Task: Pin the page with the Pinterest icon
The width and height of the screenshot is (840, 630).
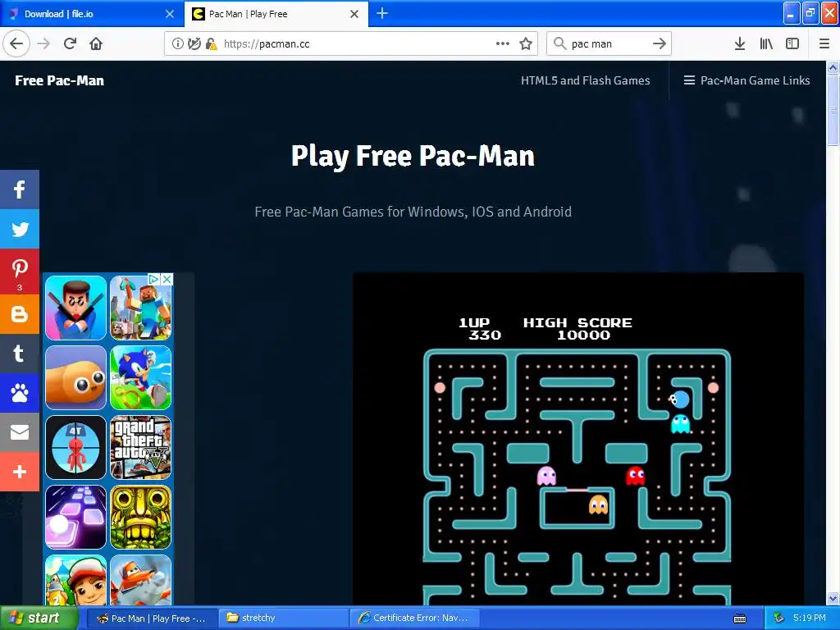Action: coord(20,272)
